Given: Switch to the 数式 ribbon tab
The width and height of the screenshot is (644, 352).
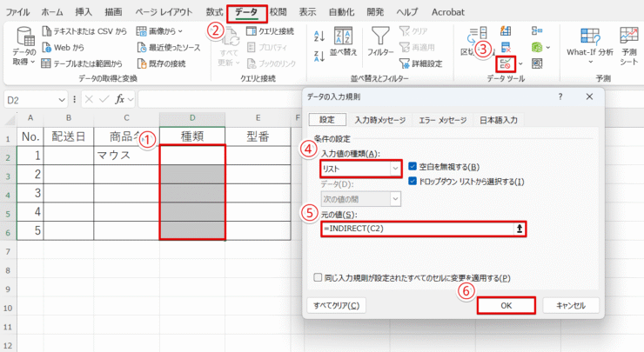Looking at the screenshot, I should tap(214, 12).
